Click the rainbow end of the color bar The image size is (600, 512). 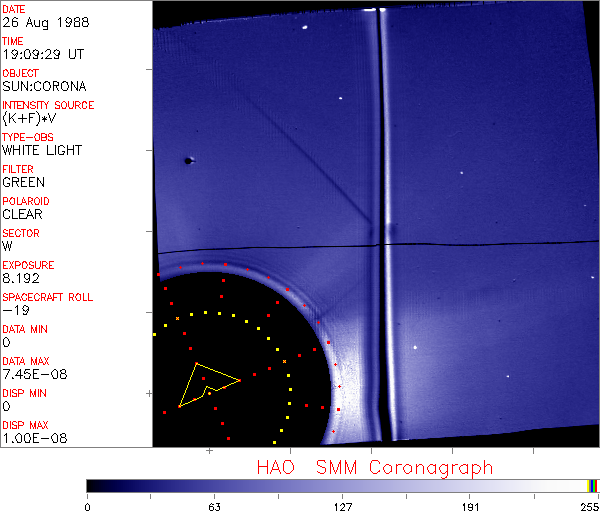[x=593, y=485]
